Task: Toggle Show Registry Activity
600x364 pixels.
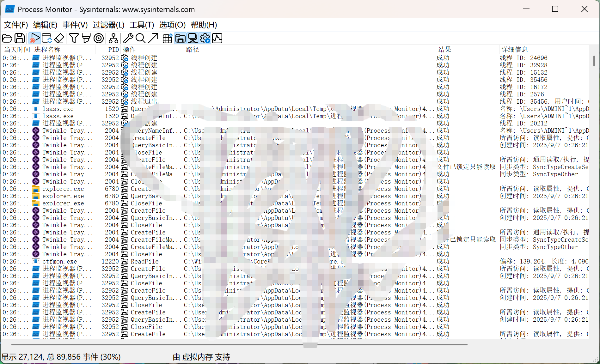Action: click(x=168, y=39)
